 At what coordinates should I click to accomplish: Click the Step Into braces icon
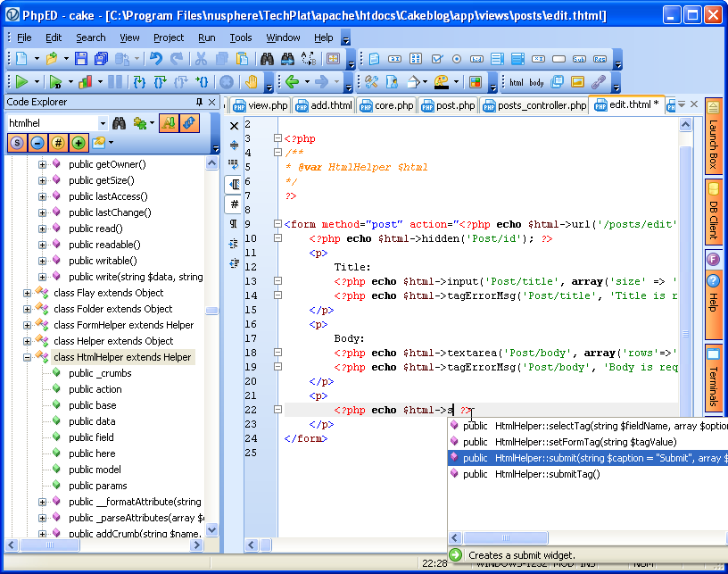(139, 82)
